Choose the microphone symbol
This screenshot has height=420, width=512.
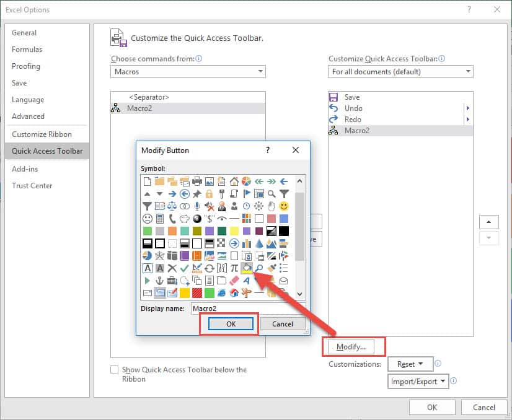click(x=197, y=206)
